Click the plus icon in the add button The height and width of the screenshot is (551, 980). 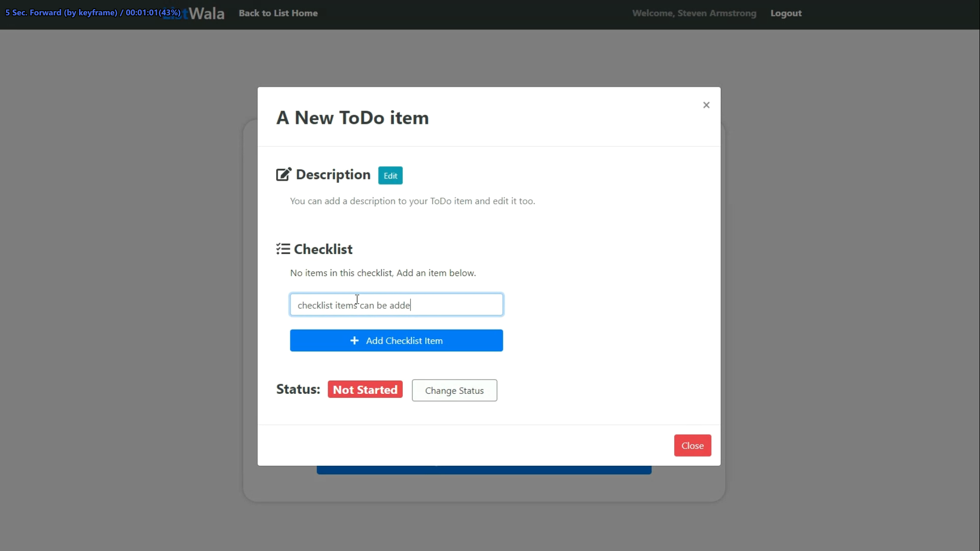[x=354, y=341]
